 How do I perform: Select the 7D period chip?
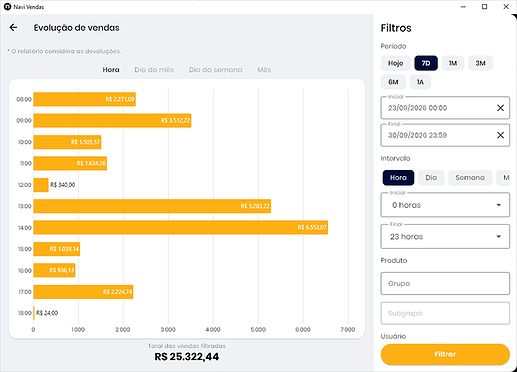426,63
